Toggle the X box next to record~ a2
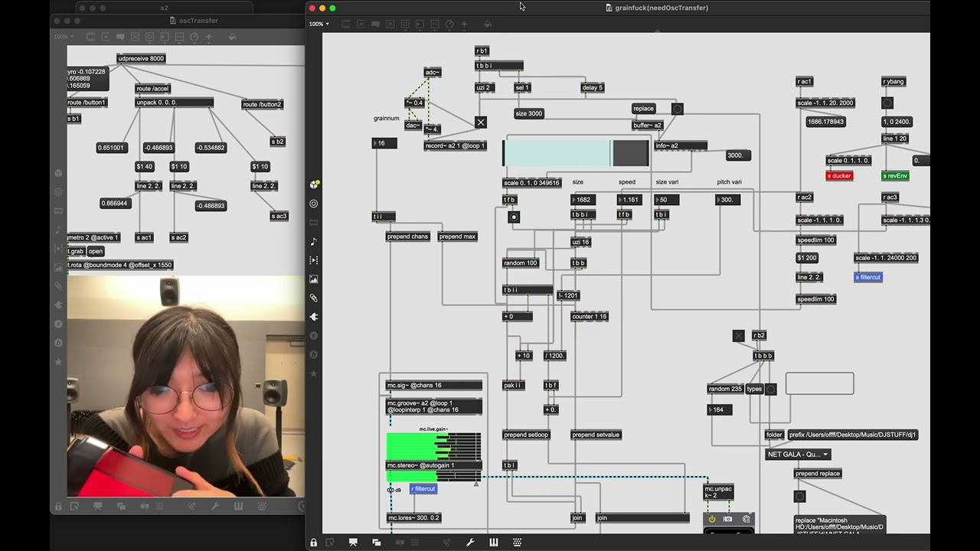 [x=481, y=122]
